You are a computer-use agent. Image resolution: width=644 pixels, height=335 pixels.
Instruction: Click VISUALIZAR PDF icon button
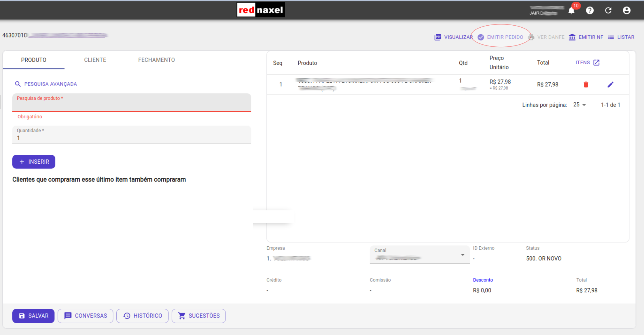453,37
